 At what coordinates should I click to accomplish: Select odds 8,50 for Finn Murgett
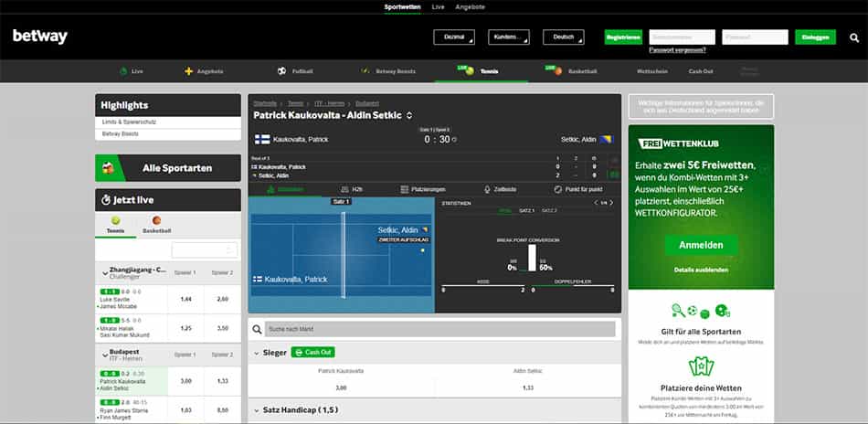[x=223, y=410]
